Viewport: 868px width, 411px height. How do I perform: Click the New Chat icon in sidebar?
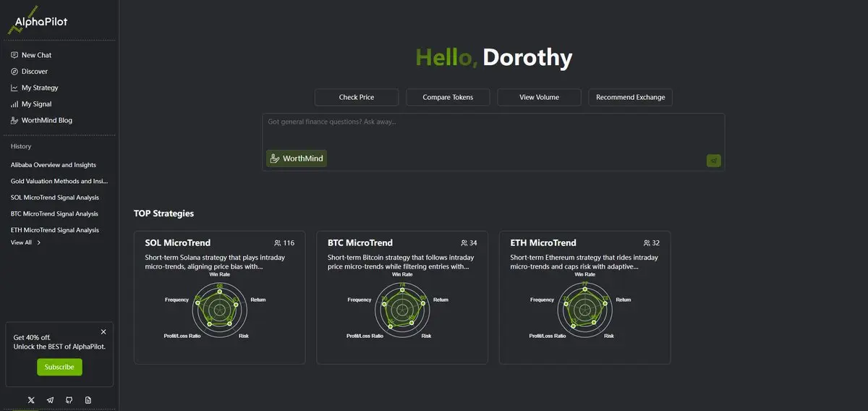[x=14, y=55]
